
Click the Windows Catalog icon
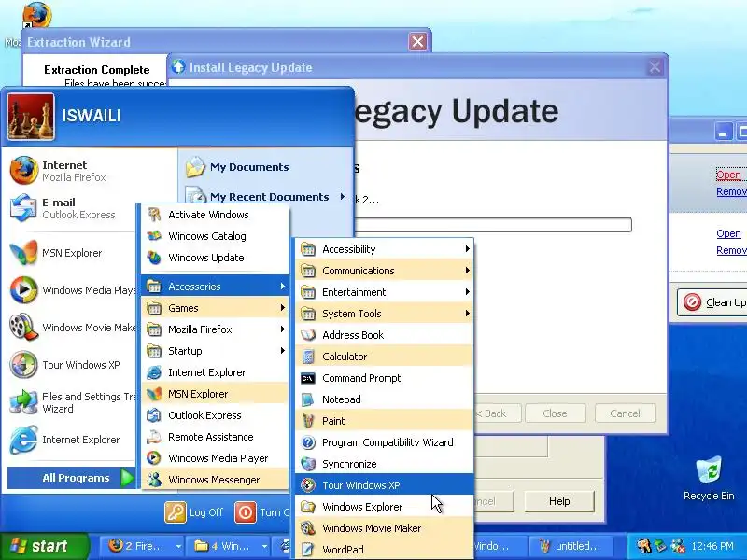[154, 236]
